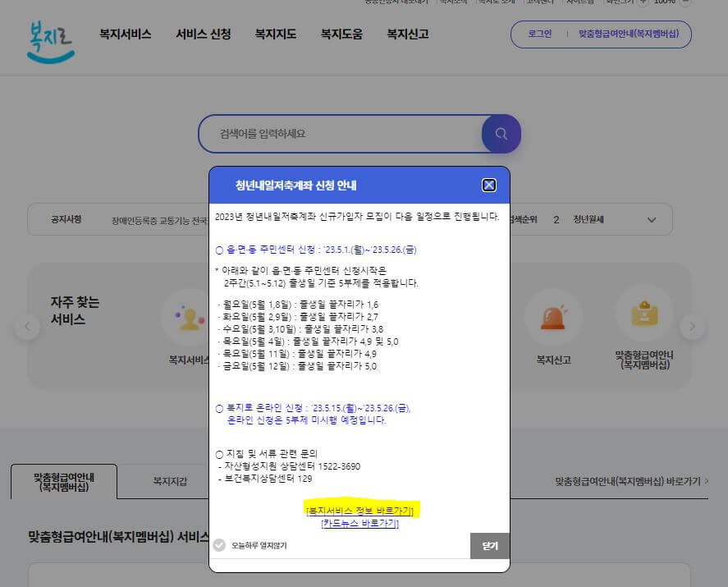Click 맞춤형급여안내(복지멤버십) header link
Image resolution: width=728 pixels, height=587 pixels.
point(629,34)
